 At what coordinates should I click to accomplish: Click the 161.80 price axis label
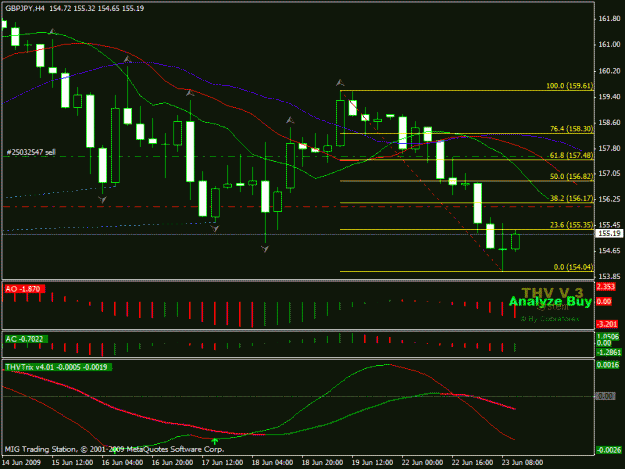tap(610, 19)
